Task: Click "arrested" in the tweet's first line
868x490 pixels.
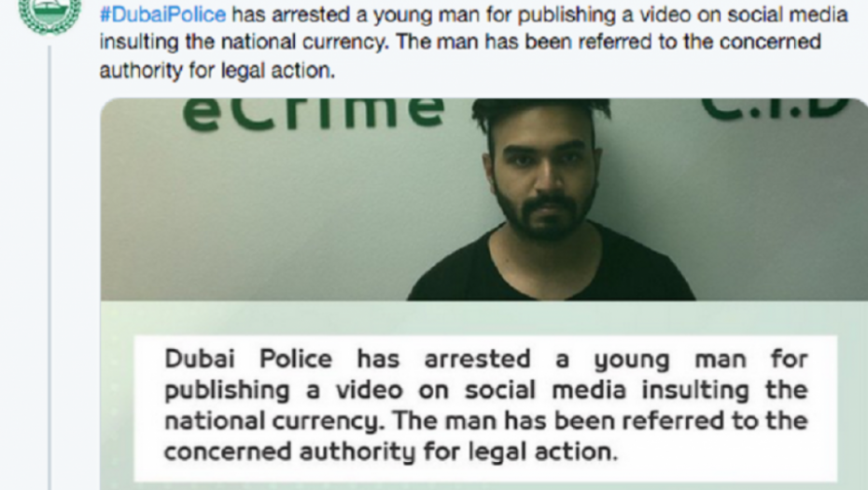Action: click(x=311, y=14)
